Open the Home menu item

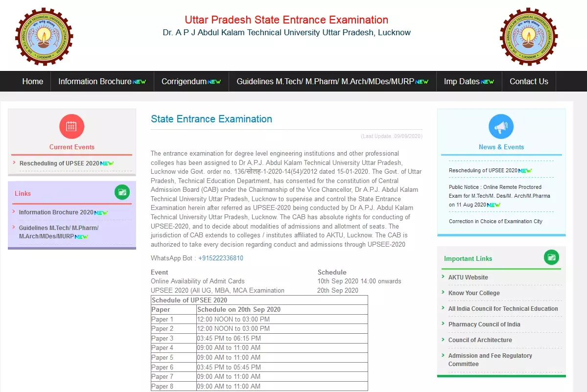[x=32, y=82]
